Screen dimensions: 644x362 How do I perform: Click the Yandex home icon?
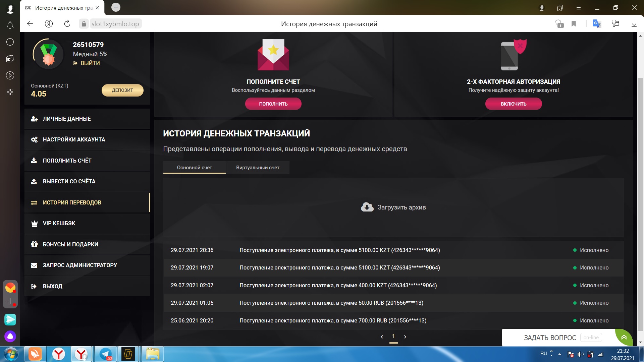[x=49, y=23]
